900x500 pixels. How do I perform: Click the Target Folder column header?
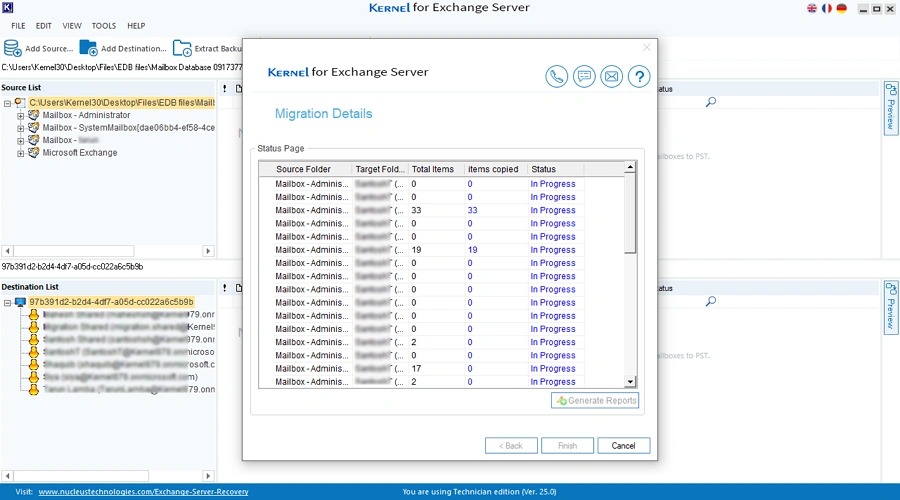(379, 169)
